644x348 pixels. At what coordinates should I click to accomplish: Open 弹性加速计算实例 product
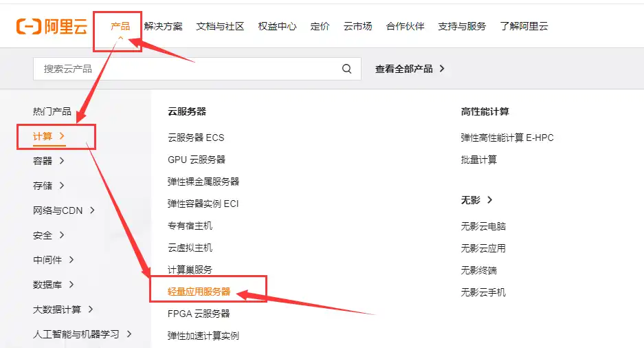[x=203, y=336]
